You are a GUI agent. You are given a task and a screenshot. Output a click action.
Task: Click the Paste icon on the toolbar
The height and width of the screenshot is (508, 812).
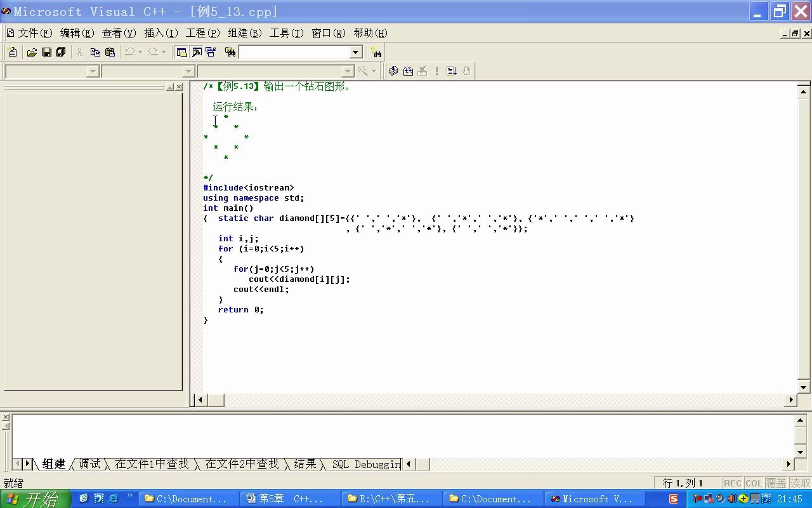[110, 51]
